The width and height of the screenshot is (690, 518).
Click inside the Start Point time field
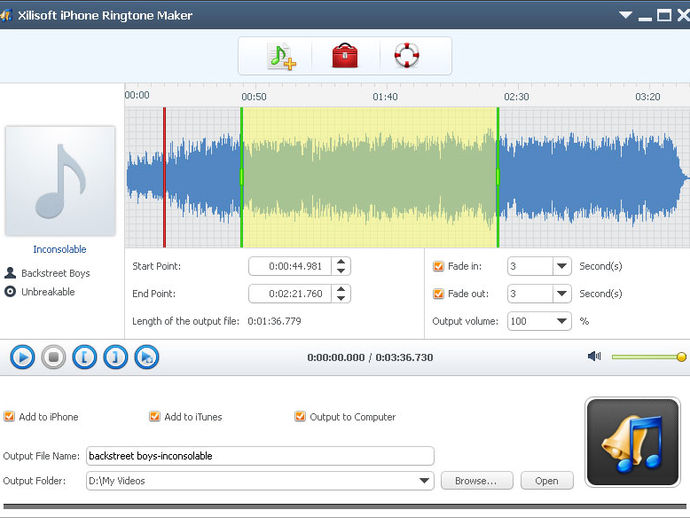pyautogui.click(x=290, y=266)
